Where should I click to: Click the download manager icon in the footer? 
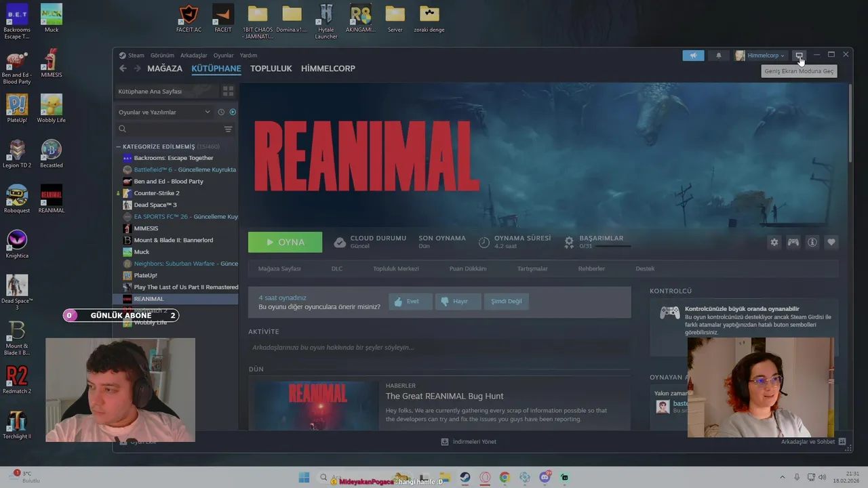point(445,442)
